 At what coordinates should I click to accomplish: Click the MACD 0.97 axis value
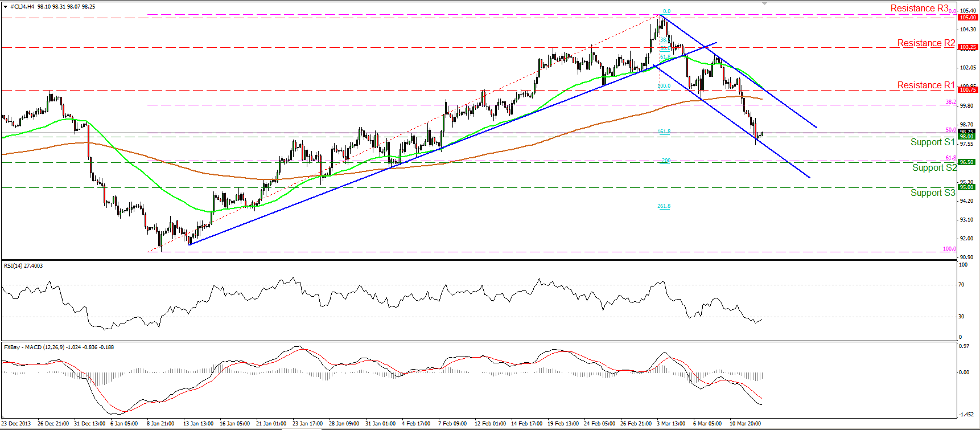[x=964, y=346]
